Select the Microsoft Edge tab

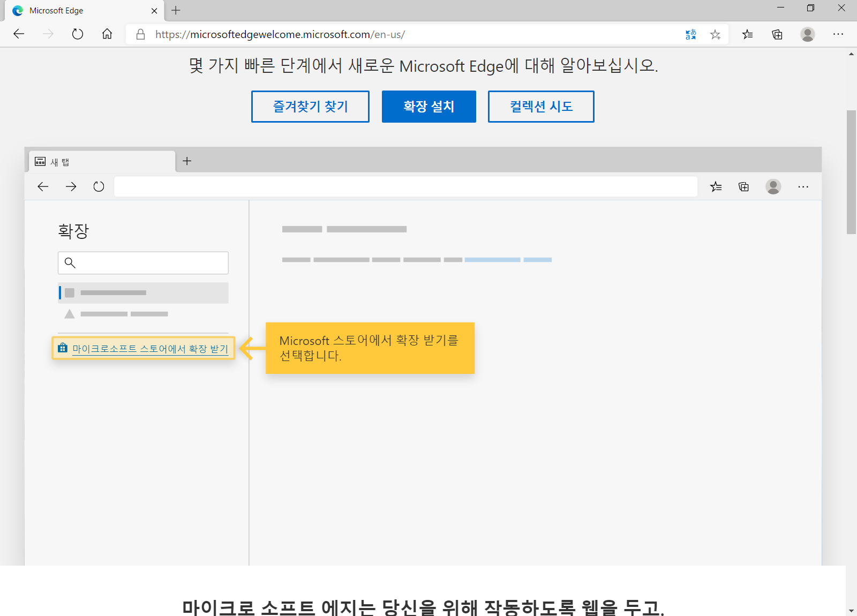pyautogui.click(x=84, y=11)
